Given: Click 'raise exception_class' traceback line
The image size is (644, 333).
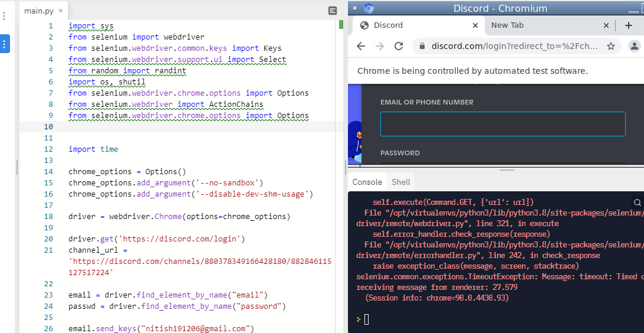Looking at the screenshot, I should 476,266.
